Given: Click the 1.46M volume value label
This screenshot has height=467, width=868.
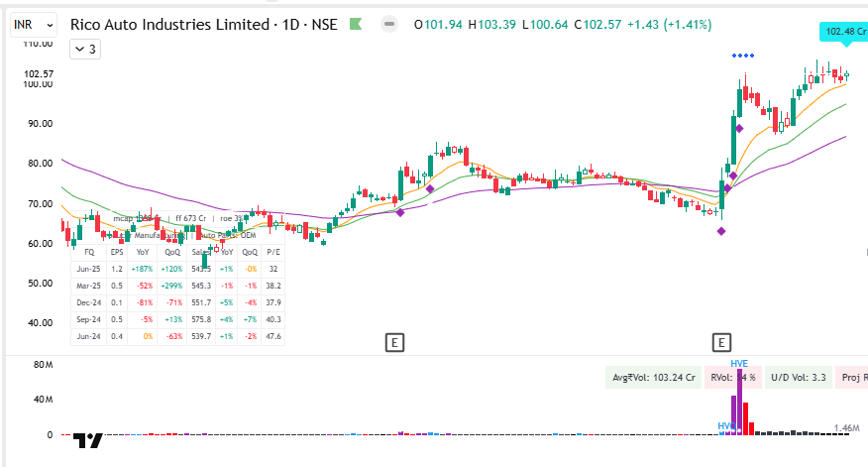Looking at the screenshot, I should [x=847, y=427].
